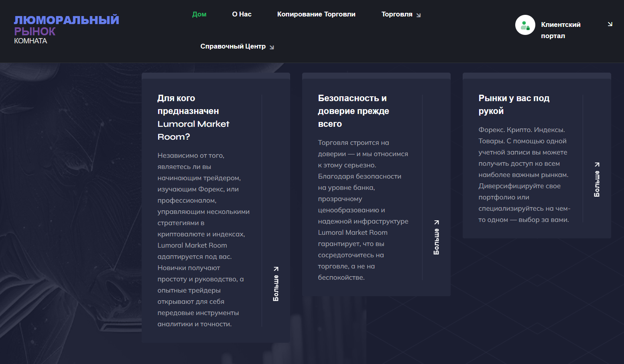Image resolution: width=624 pixels, height=364 pixels.
Task: Click heading Для кого предназначен Lumoral Market Room
Action: [x=193, y=117]
